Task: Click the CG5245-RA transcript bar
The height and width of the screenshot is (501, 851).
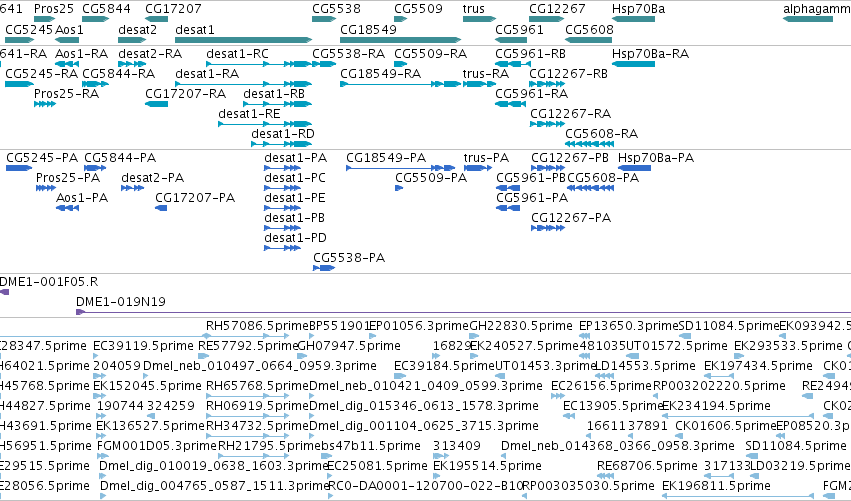Action: coord(20,84)
